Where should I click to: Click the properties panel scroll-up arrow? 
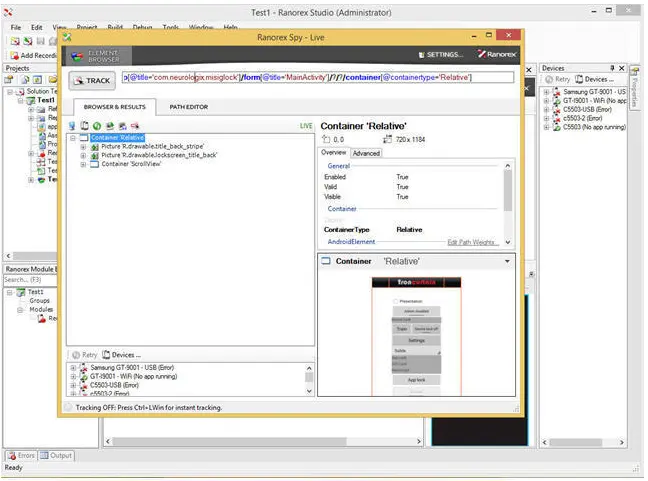click(508, 166)
